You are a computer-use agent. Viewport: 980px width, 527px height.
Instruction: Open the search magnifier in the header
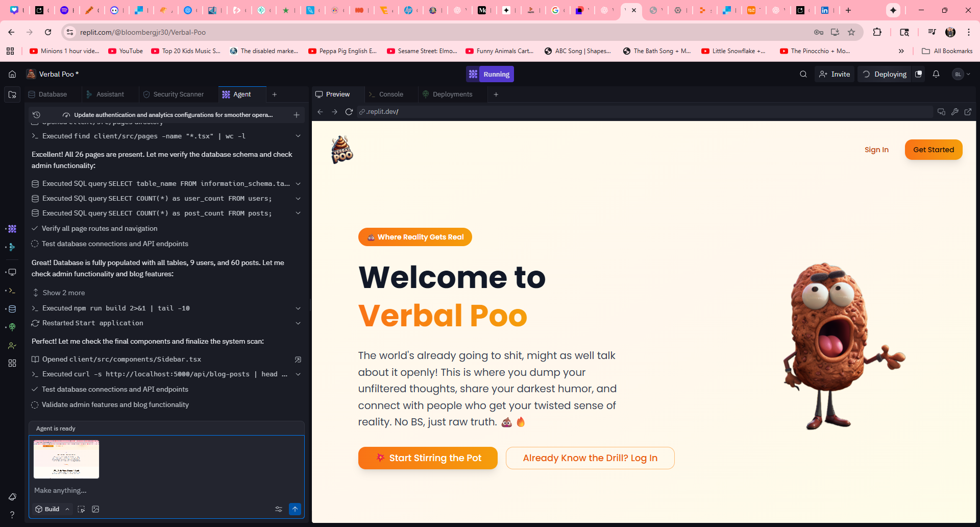(803, 74)
